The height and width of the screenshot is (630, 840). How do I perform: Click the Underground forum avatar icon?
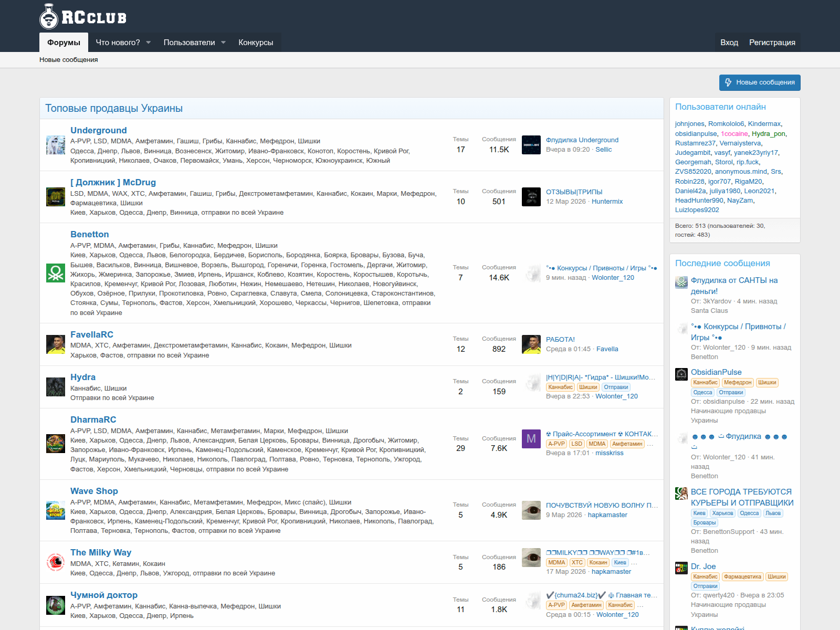click(x=55, y=145)
